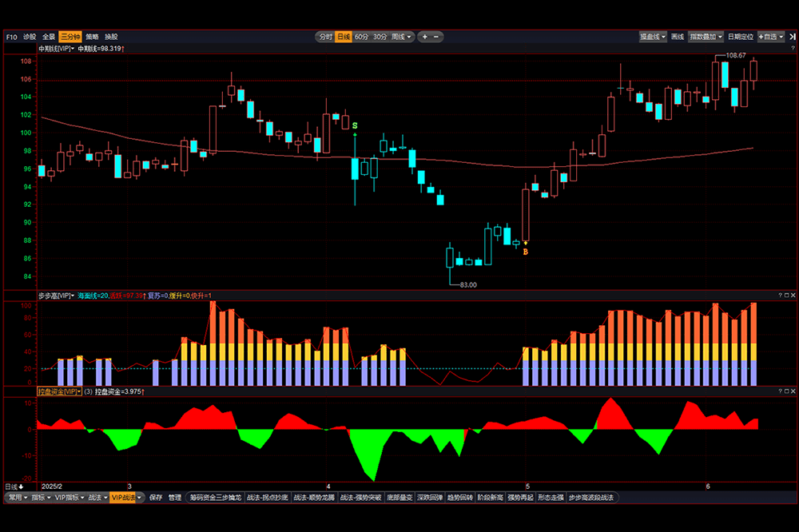Switch to 日线 daily period
Viewport: 799px width, 532px height.
point(344,37)
